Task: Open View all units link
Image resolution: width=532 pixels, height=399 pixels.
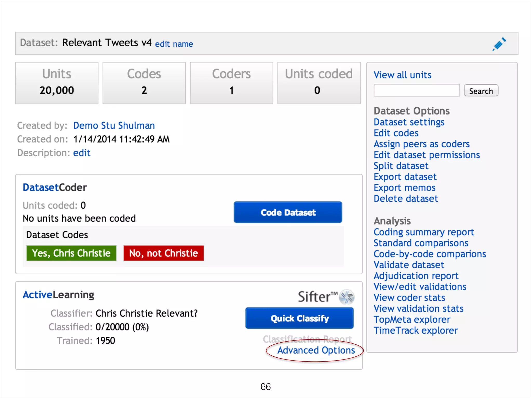Action: (402, 75)
